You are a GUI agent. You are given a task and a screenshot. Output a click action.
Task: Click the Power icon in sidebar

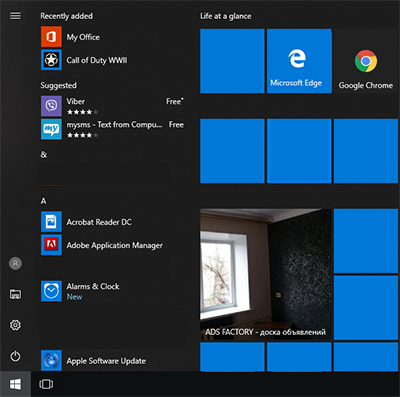click(x=15, y=356)
